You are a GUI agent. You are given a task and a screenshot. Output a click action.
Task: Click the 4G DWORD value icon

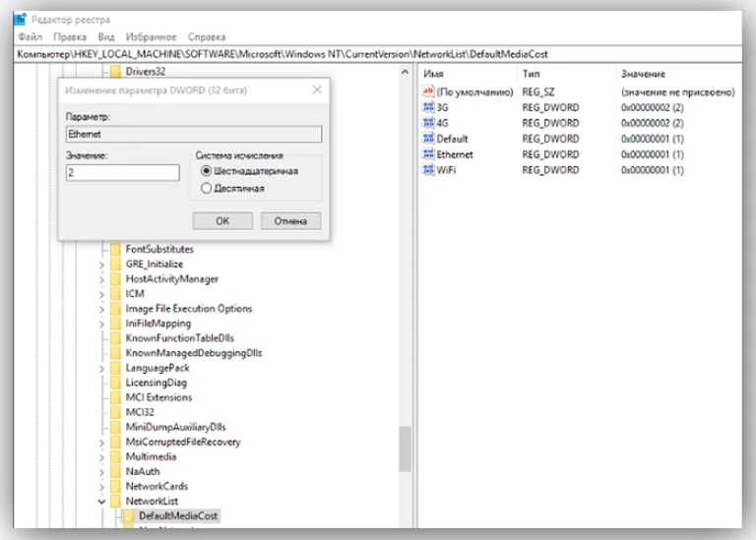[428, 123]
